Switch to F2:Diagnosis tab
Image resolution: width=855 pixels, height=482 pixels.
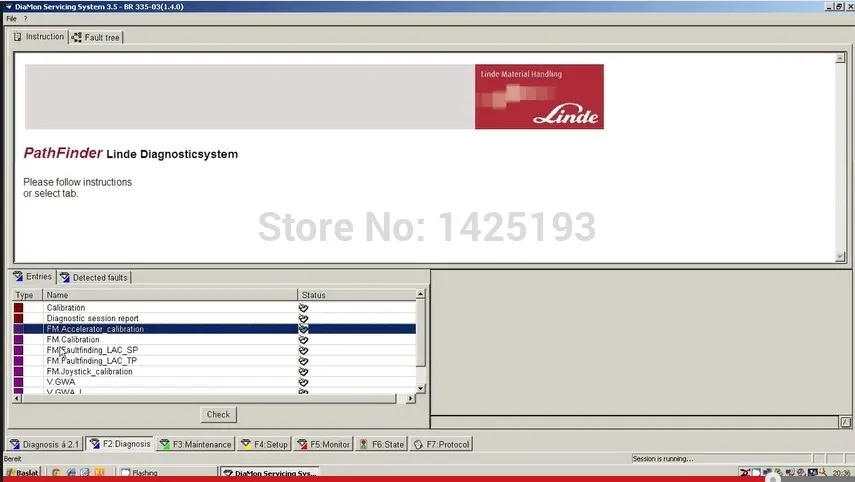click(120, 444)
